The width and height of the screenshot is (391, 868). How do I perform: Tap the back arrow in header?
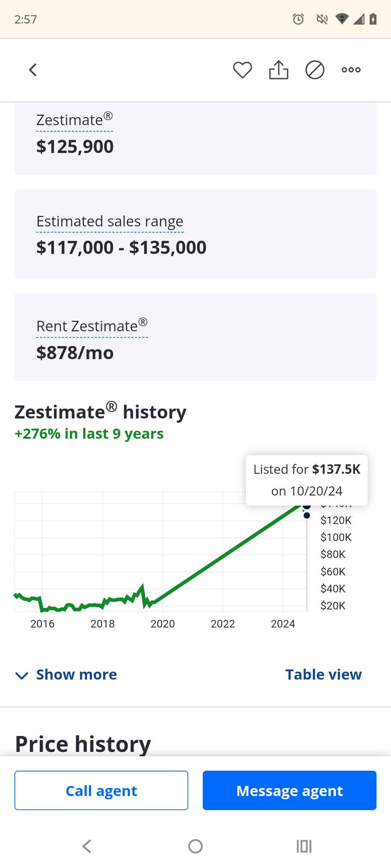[33, 70]
